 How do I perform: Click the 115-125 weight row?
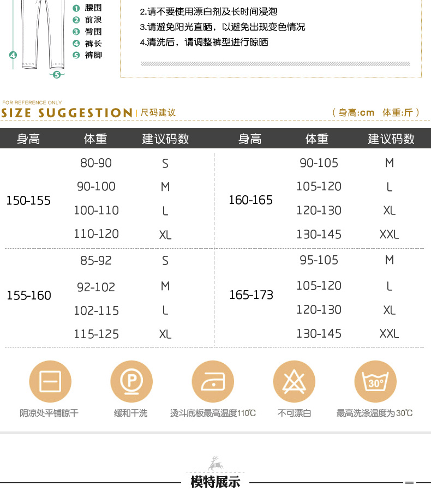(x=96, y=334)
